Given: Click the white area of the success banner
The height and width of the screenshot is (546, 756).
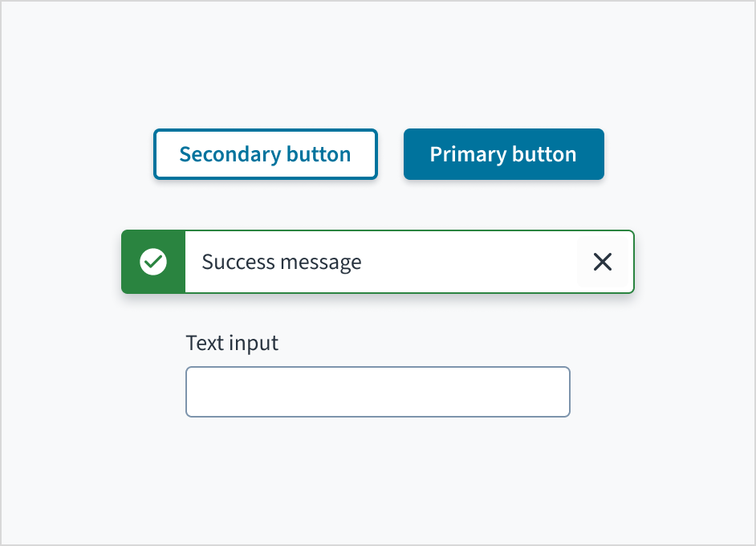Looking at the screenshot, I should [x=401, y=262].
